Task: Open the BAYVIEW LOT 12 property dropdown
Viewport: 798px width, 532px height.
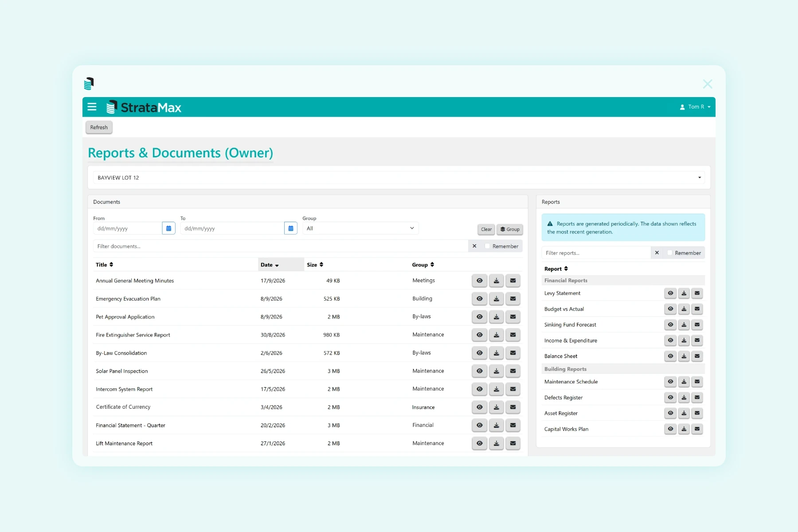Action: click(x=399, y=178)
